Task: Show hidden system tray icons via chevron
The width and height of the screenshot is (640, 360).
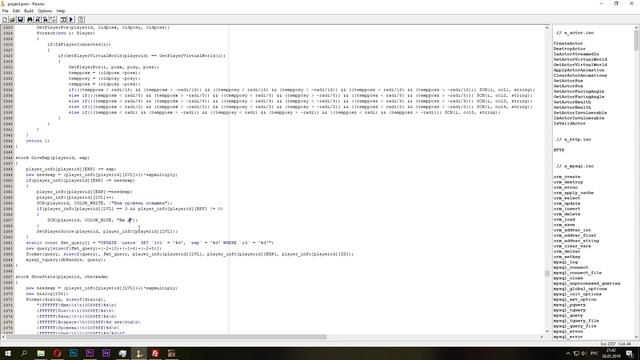Action: click(x=568, y=353)
